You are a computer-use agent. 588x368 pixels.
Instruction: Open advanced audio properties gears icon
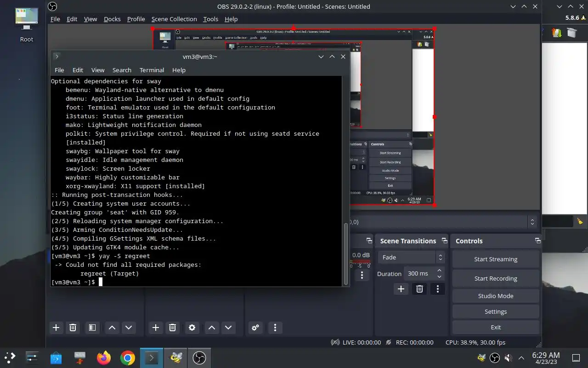pyautogui.click(x=255, y=328)
